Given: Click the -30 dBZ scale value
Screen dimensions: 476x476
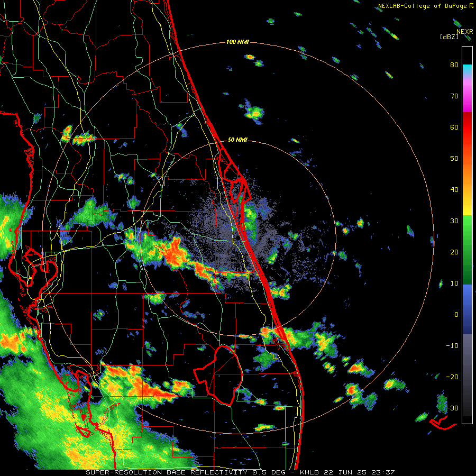Looking at the screenshot, I should point(452,408).
